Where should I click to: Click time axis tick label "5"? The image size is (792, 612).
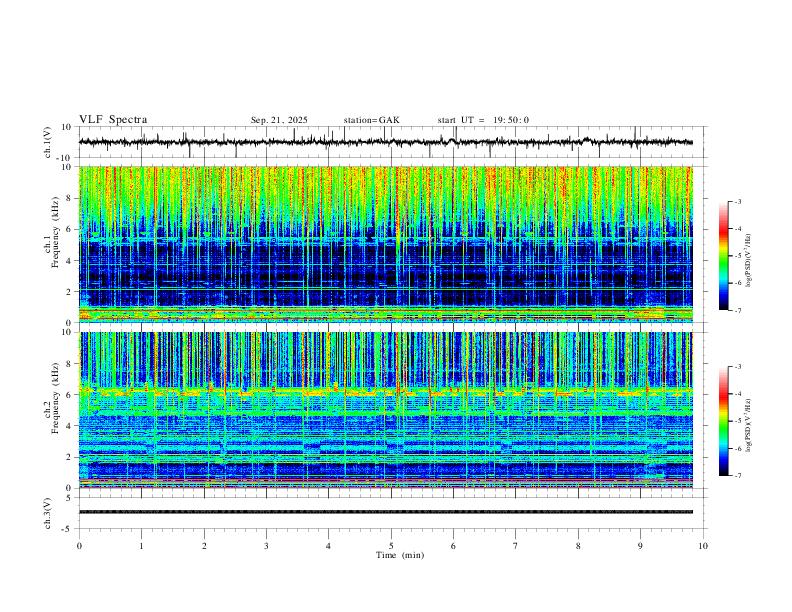391,546
